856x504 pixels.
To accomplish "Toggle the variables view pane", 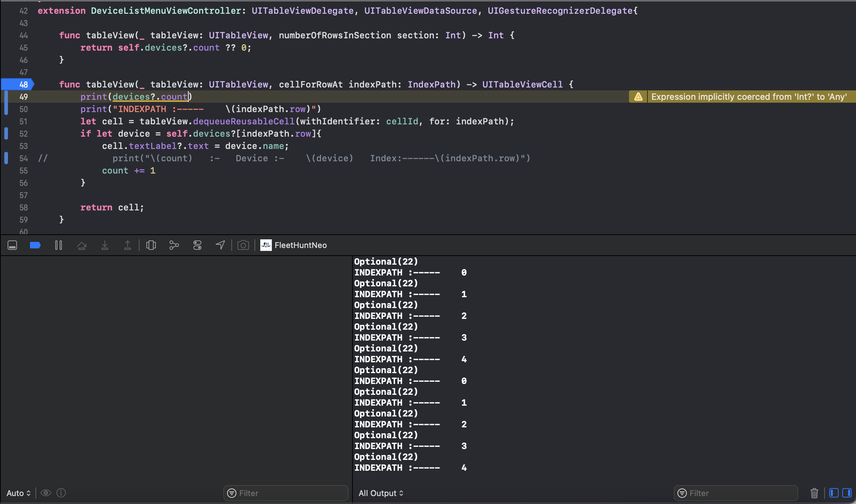I will pyautogui.click(x=834, y=493).
